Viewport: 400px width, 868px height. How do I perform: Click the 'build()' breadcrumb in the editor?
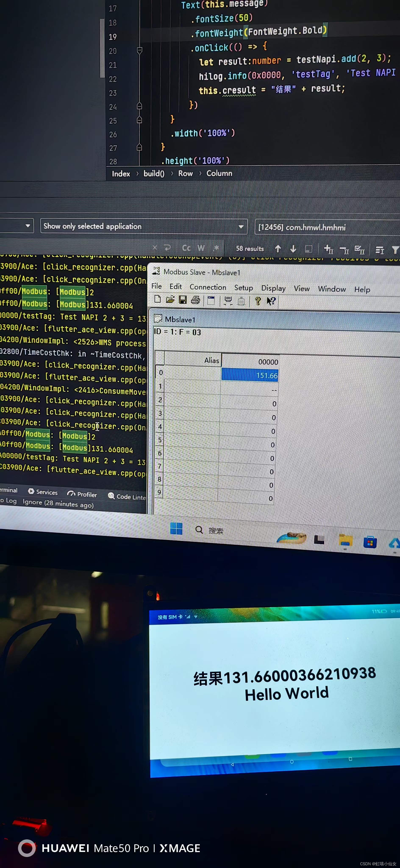(154, 174)
